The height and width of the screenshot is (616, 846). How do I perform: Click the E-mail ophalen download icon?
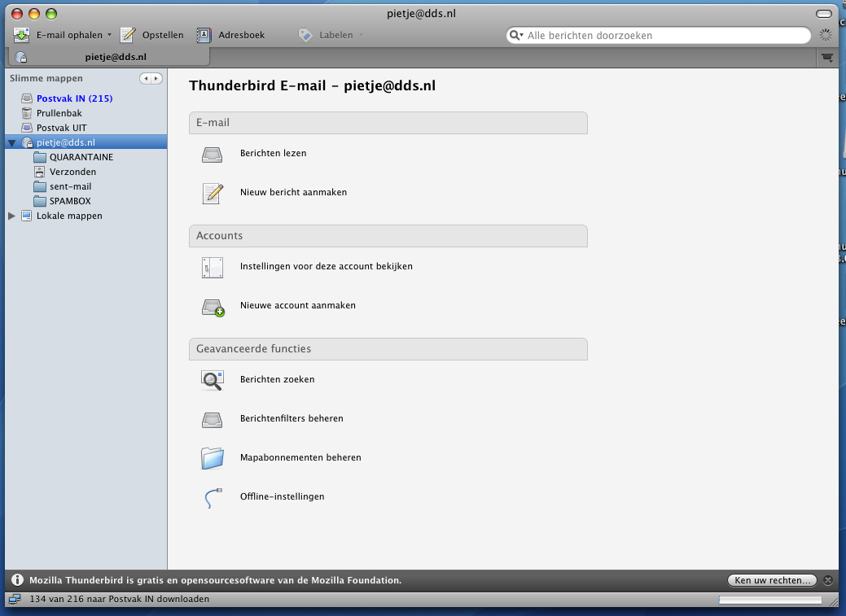pos(22,35)
